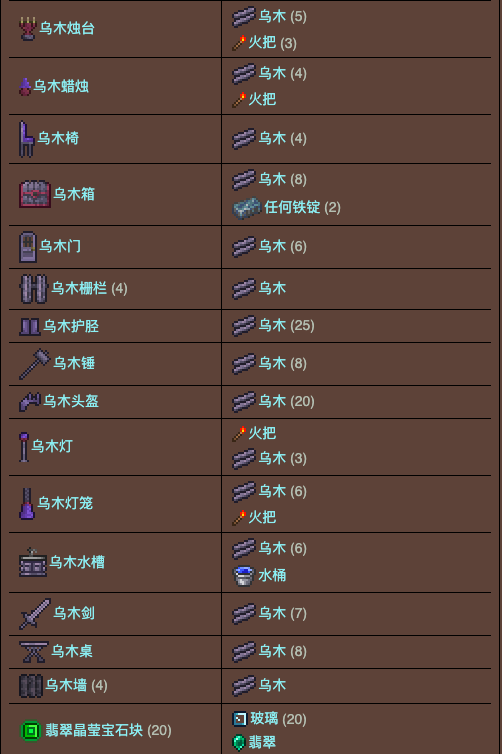Click the 任何铁锭 iron bar icon
The image size is (502, 754).
[247, 208]
